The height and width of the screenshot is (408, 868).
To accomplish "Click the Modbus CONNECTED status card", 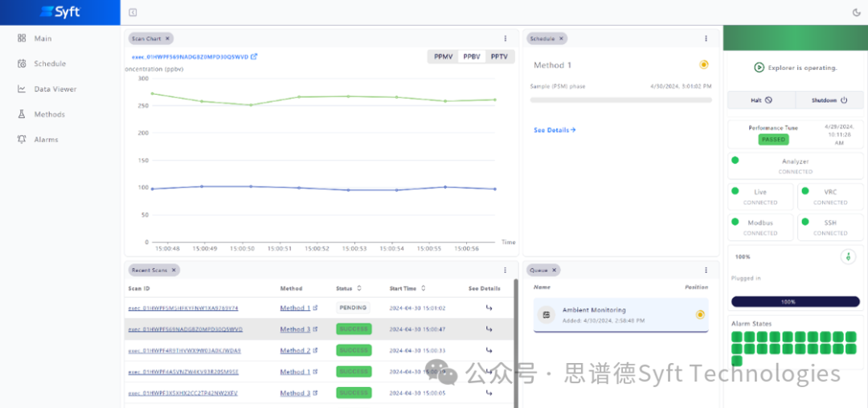I will (760, 227).
